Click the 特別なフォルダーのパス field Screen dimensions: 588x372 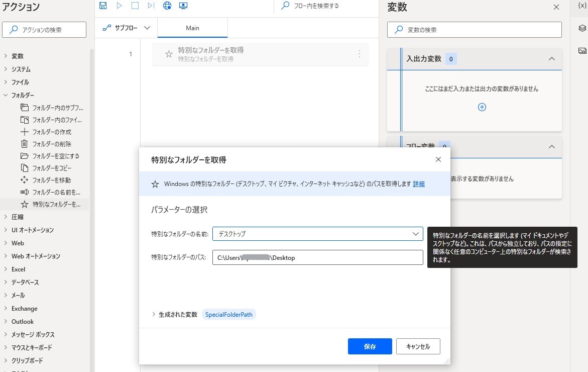point(318,257)
